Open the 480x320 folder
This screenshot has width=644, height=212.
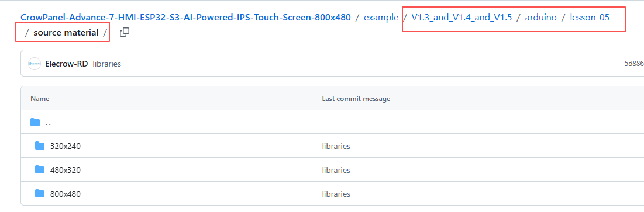66,170
